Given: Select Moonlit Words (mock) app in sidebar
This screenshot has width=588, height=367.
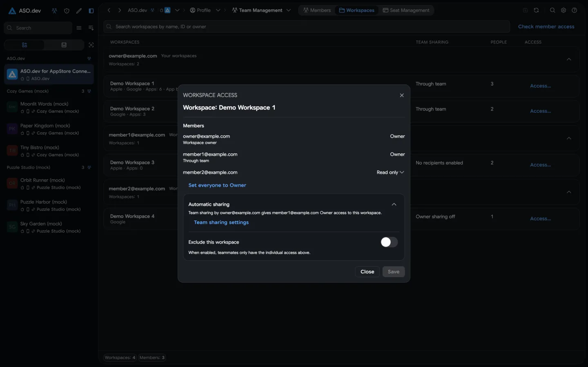Looking at the screenshot, I should (49, 107).
